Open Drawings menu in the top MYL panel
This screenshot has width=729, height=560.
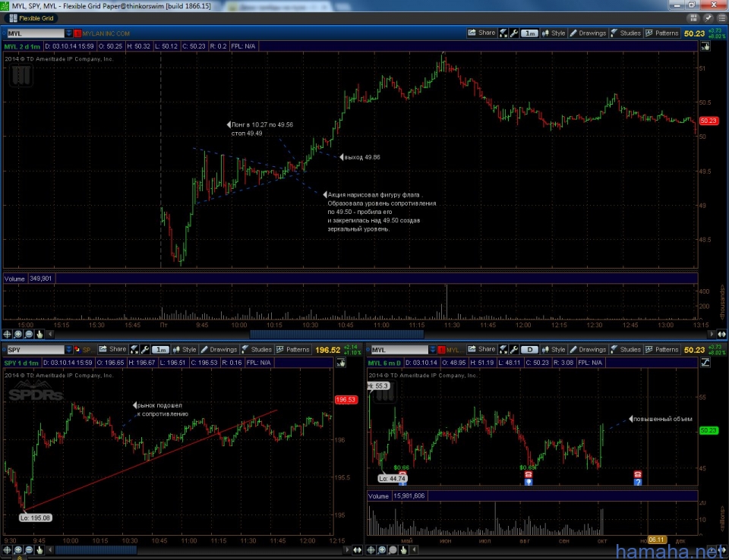[588, 33]
